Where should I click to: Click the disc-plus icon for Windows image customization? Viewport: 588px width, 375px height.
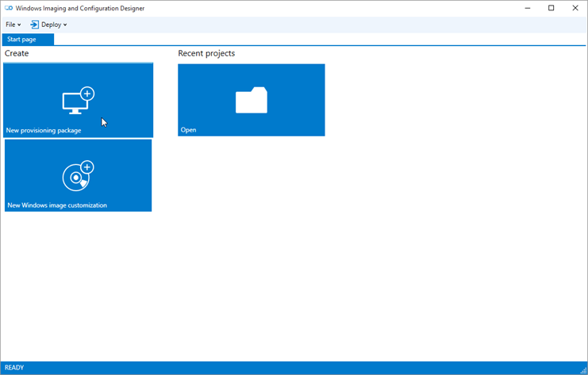click(78, 174)
